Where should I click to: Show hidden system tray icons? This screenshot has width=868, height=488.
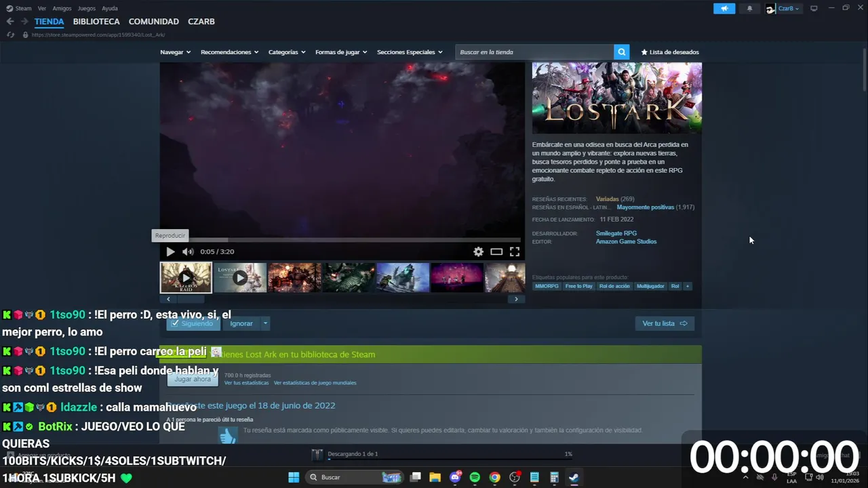745,477
